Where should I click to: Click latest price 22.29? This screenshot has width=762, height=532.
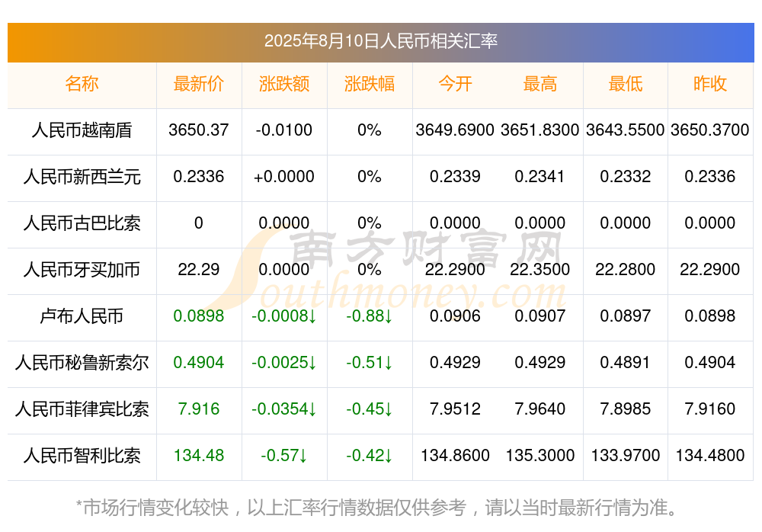click(x=198, y=269)
